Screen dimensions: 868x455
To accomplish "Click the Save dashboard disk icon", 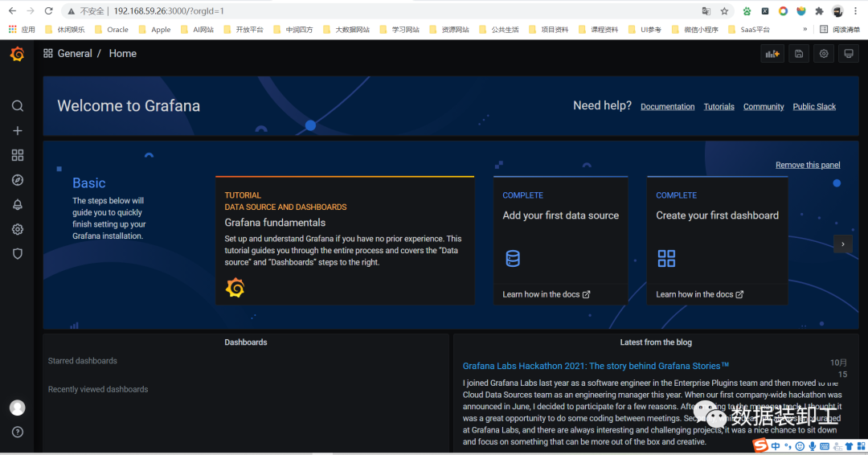I will (x=799, y=54).
